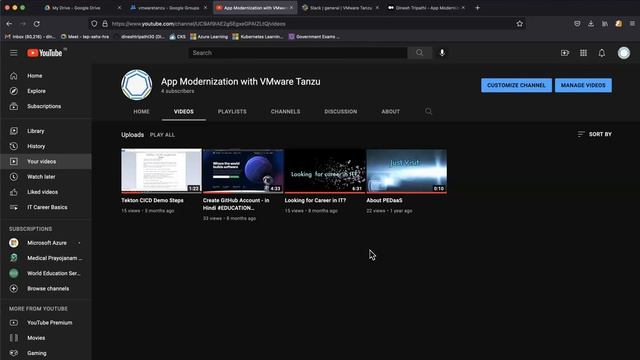This screenshot has height=360, width=640.
Task: Open Azure Learning bookmark folder
Action: [209, 37]
